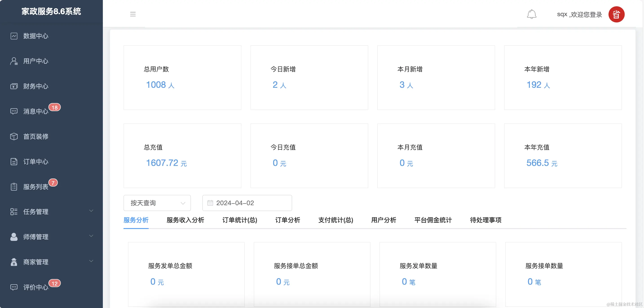
Task: Switch to the 订单分析 tab
Action: pyautogui.click(x=287, y=220)
